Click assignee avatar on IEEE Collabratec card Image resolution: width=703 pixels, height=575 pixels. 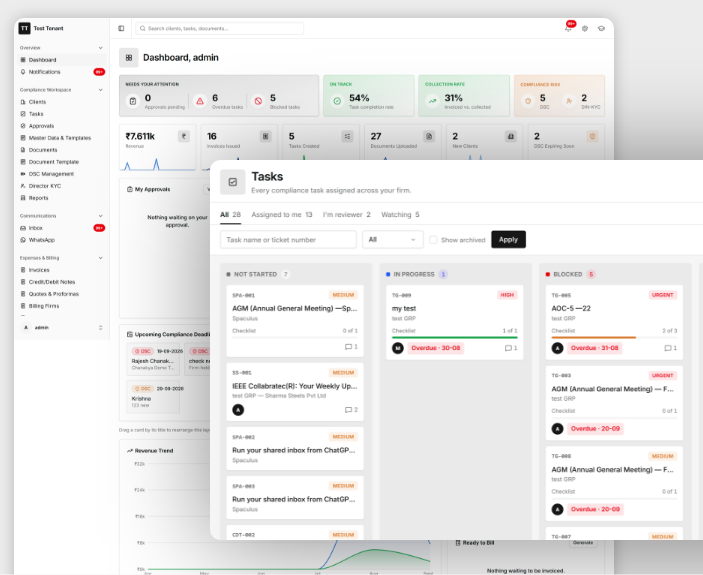click(238, 410)
